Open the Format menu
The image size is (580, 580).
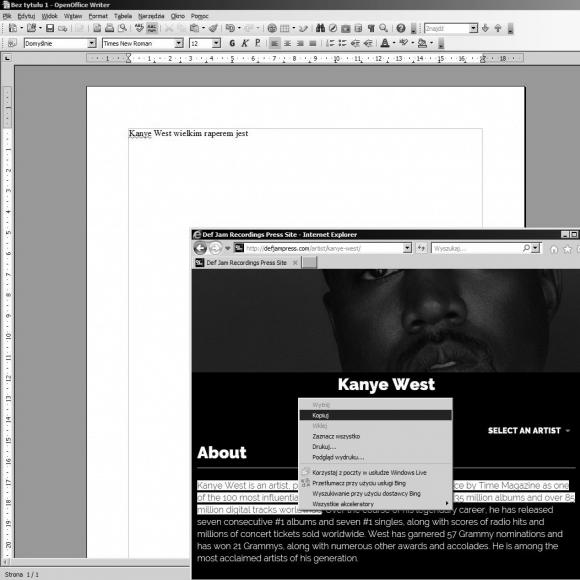point(98,16)
